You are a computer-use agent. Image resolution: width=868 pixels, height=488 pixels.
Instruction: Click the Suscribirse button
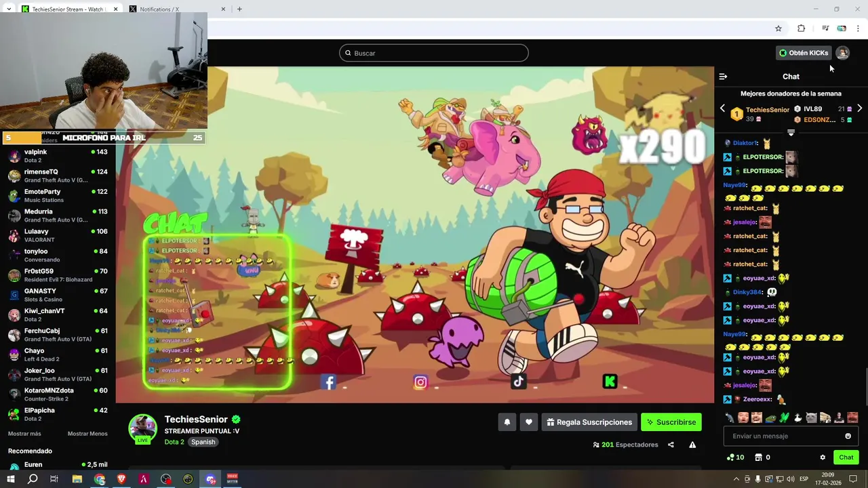[671, 422]
